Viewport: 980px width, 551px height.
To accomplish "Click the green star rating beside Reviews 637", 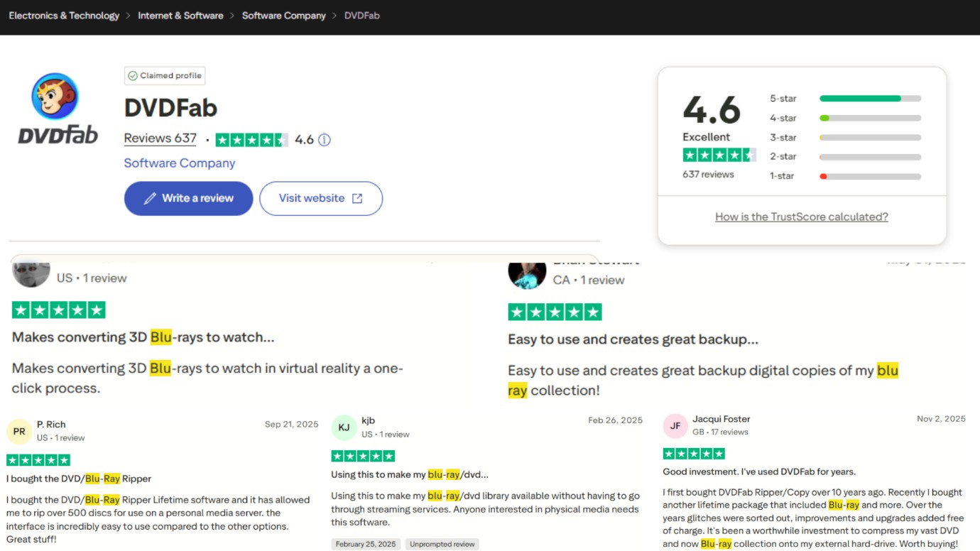I will [x=252, y=140].
